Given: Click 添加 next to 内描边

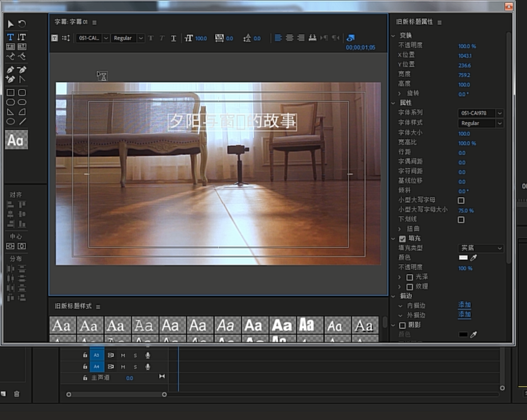Looking at the screenshot, I should click(464, 305).
